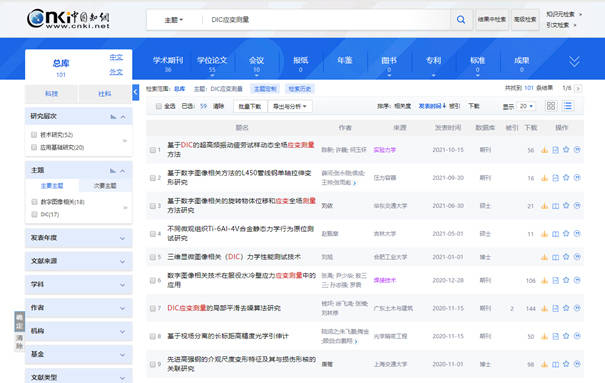Tick the checkbox for result 7
Screen dimensions: 605x383
coord(152,308)
